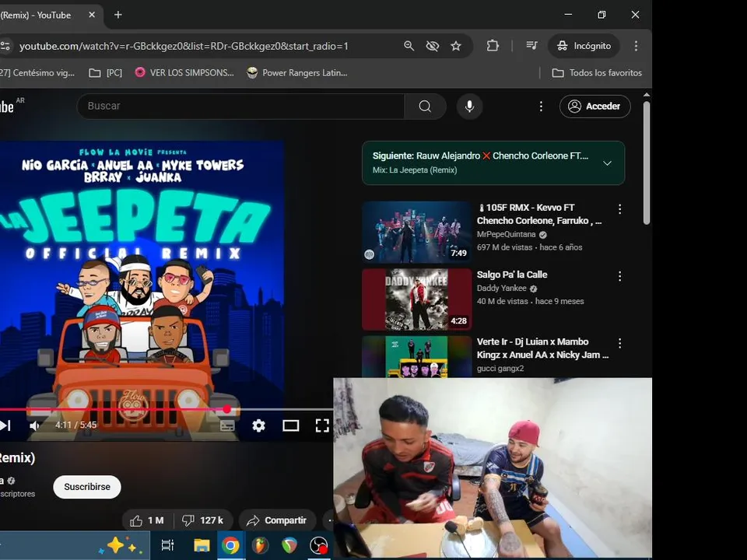Click the Chrome taskbar icon

click(230, 544)
